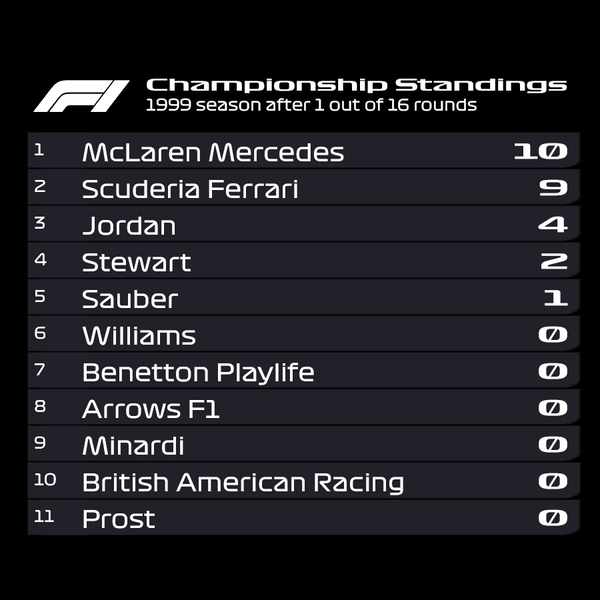Click the F1 logo

click(x=81, y=96)
